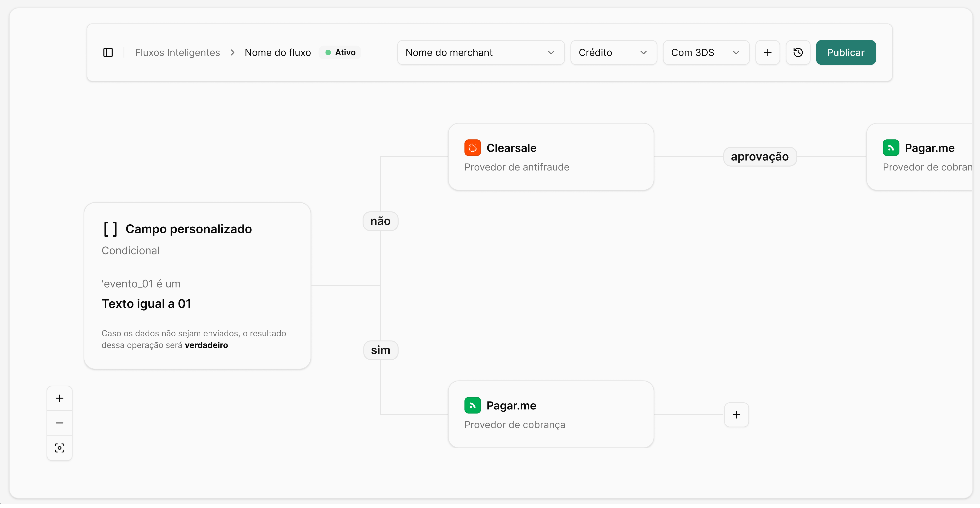Add a node after the bottom Pagar.me card
Viewport: 980px width, 508px height.
[x=737, y=415]
